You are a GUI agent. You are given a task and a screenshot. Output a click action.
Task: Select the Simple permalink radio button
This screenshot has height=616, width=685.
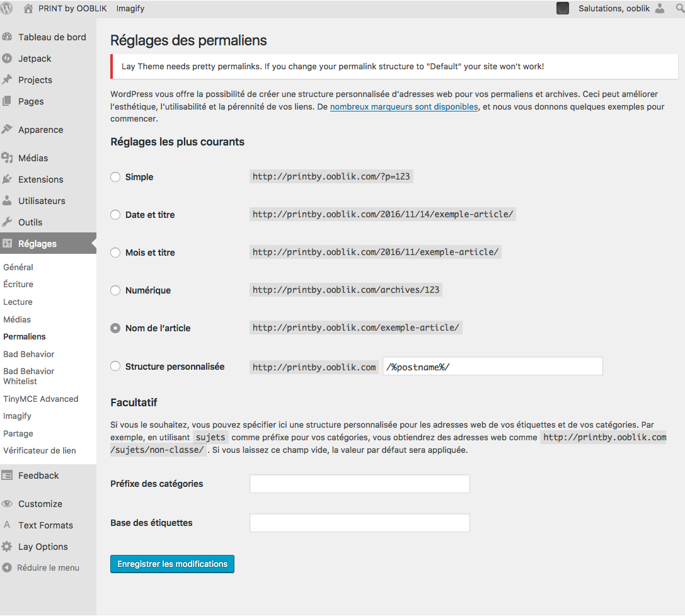[115, 177]
